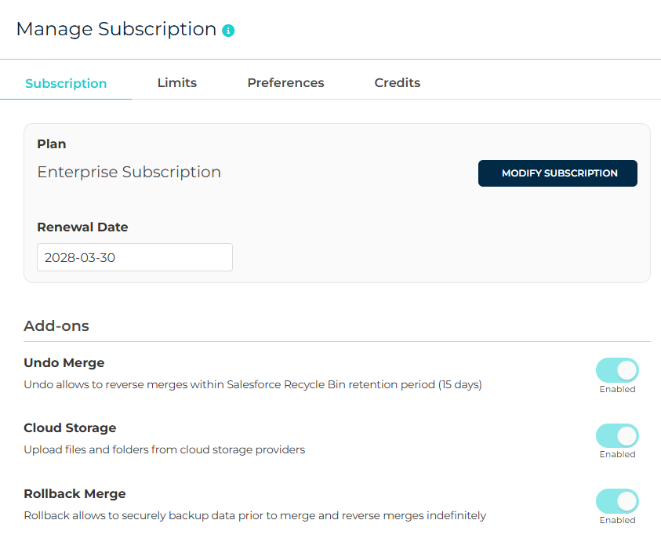Click the Rollback Merge description text
The height and width of the screenshot is (553, 661).
(254, 516)
